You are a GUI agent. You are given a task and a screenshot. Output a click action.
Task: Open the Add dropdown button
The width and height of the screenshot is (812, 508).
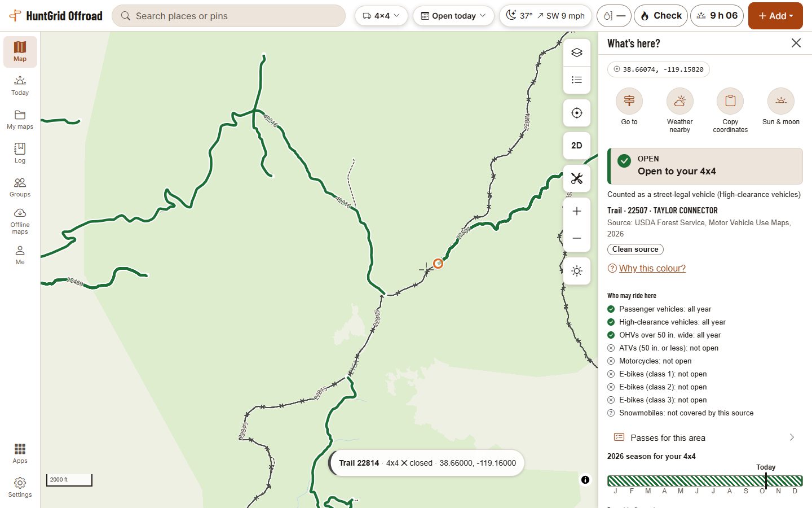click(x=775, y=16)
